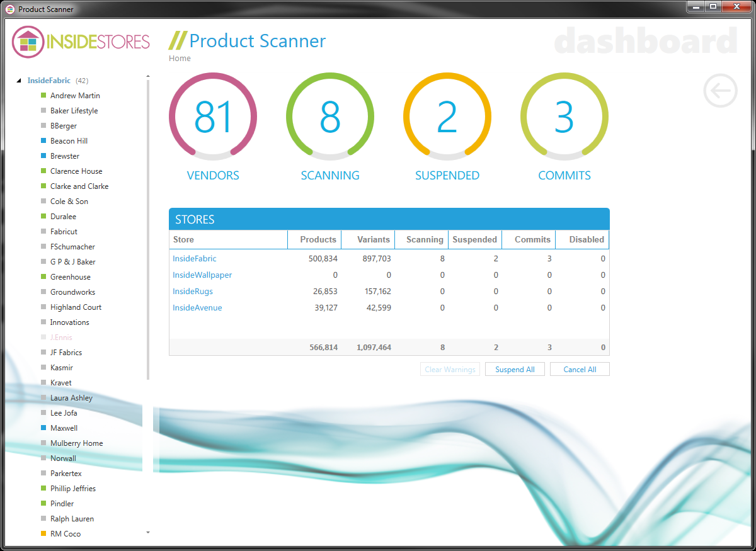
Task: Click the Home breadcrumb
Action: click(180, 59)
